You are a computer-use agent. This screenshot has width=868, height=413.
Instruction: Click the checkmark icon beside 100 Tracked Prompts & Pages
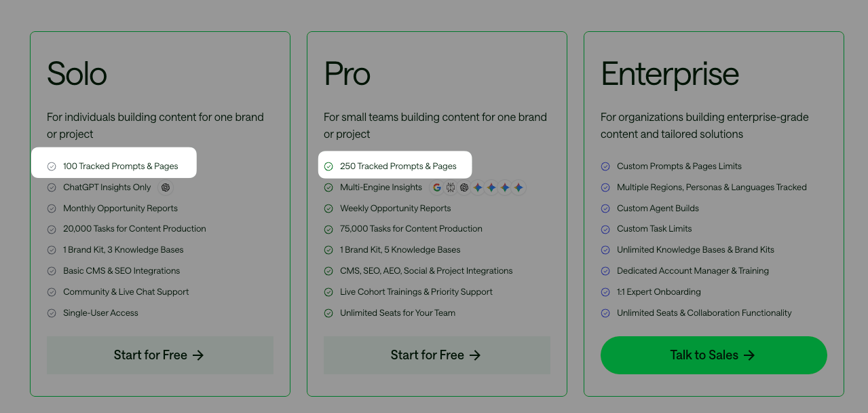point(52,166)
